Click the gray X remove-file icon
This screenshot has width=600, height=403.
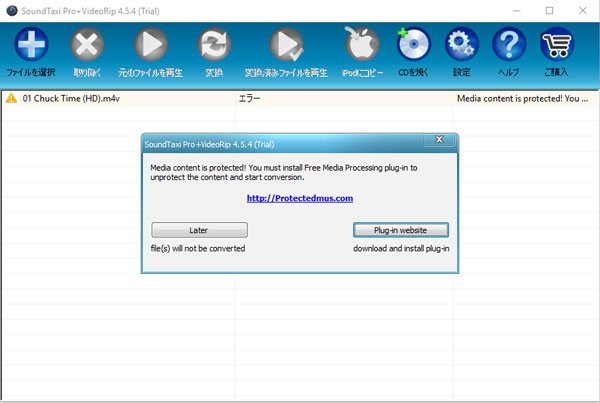coord(87,44)
